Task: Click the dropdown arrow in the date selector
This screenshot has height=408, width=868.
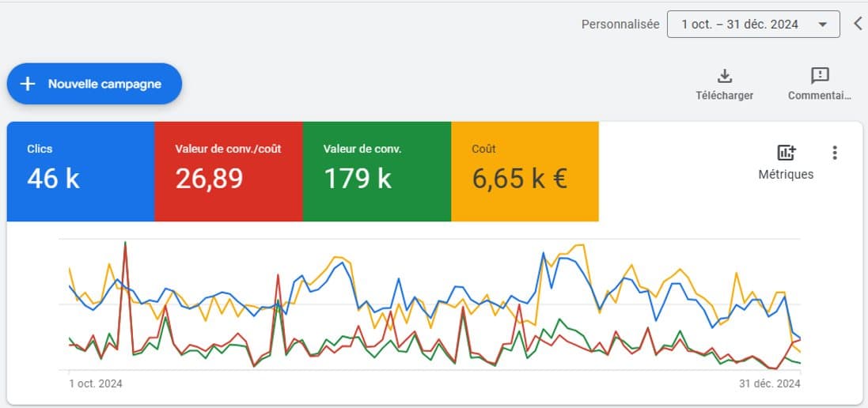Action: tap(822, 25)
